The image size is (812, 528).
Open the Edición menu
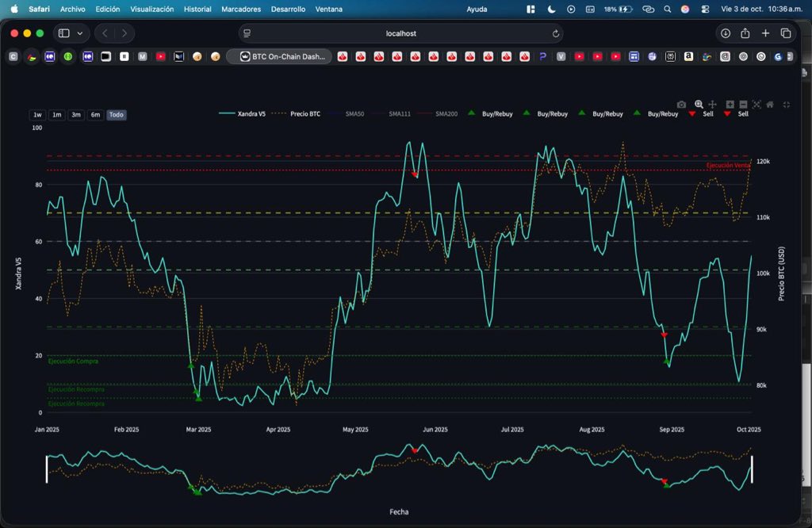(x=108, y=9)
